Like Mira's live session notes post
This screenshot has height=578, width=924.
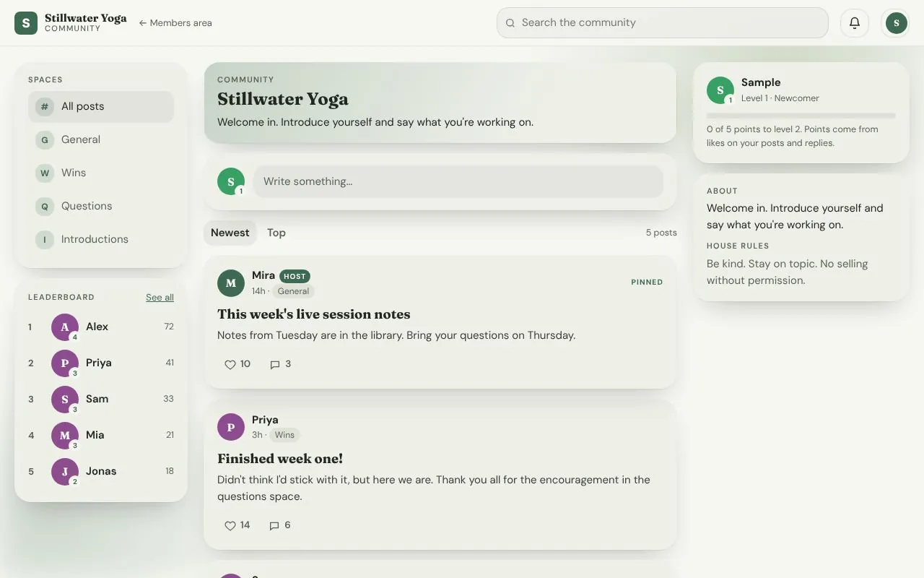237,364
